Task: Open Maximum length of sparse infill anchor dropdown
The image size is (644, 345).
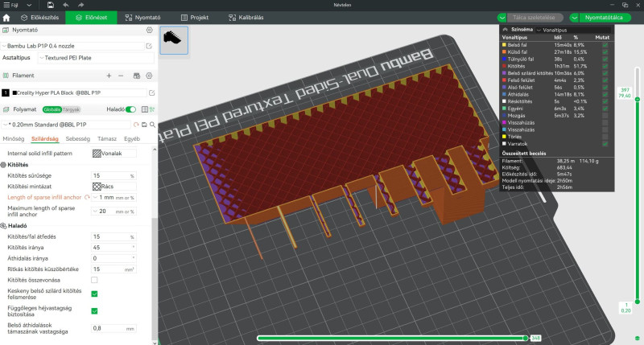Action: pos(114,212)
